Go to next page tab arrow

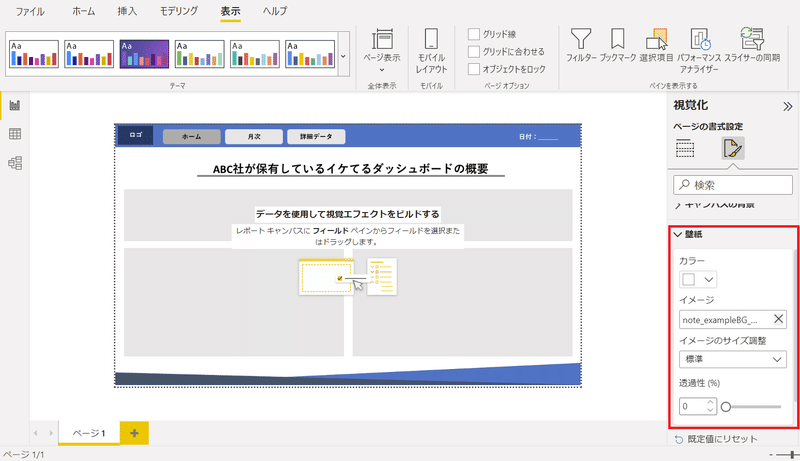click(51, 433)
